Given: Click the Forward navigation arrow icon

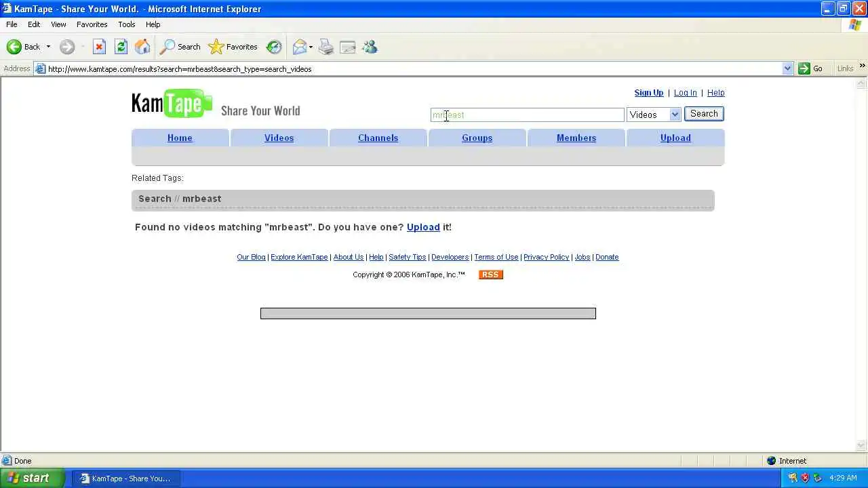Looking at the screenshot, I should pos(66,47).
